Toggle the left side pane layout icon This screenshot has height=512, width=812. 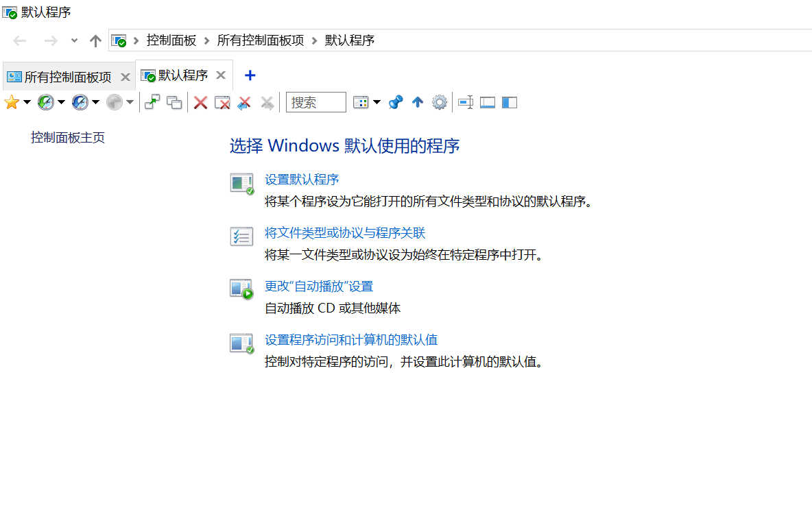coord(510,103)
